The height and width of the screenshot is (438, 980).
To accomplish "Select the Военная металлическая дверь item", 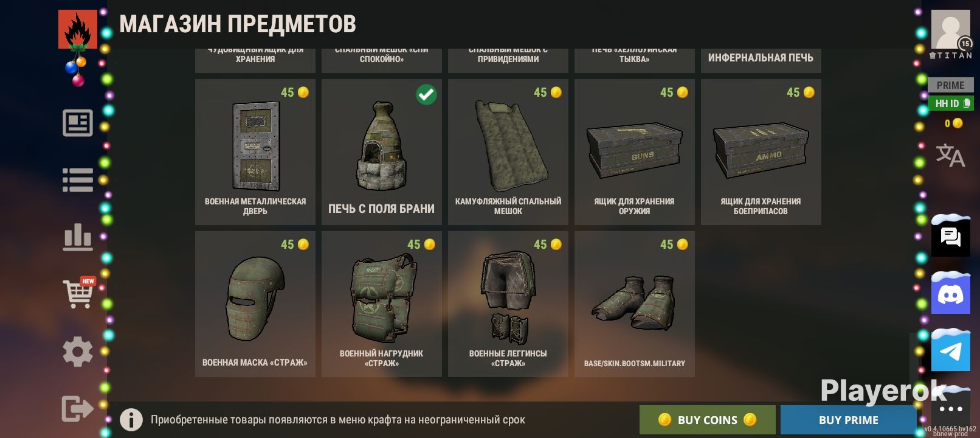I will tap(255, 152).
